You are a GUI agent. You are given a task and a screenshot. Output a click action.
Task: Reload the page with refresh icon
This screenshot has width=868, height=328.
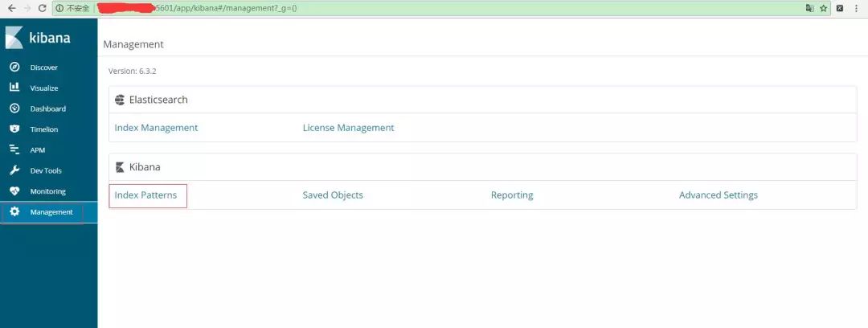point(42,8)
